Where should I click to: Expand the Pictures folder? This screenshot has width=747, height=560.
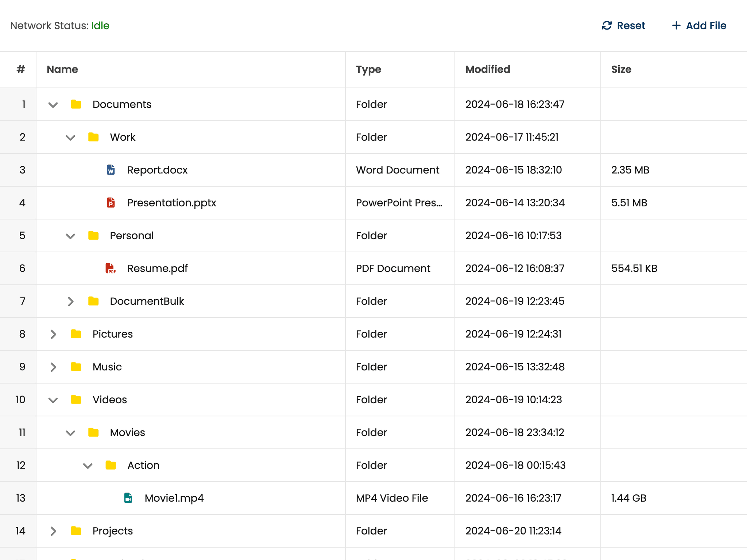coord(53,334)
